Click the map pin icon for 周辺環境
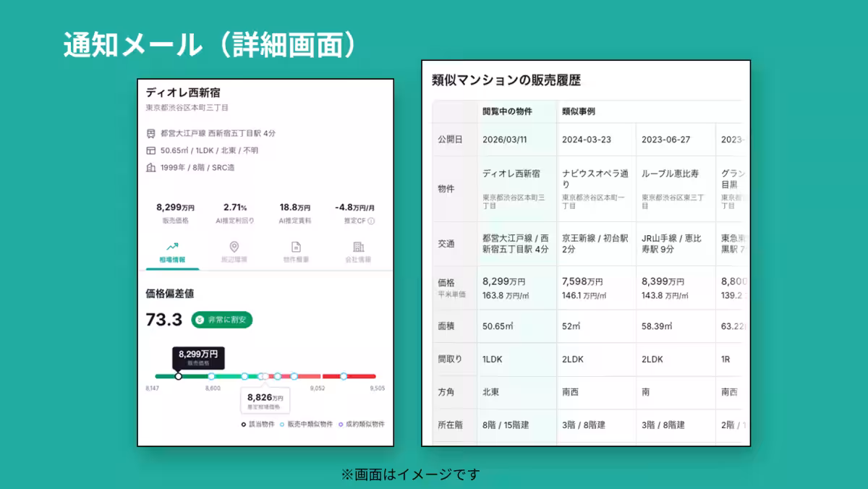Screen dimensions: 868x489 232,245
